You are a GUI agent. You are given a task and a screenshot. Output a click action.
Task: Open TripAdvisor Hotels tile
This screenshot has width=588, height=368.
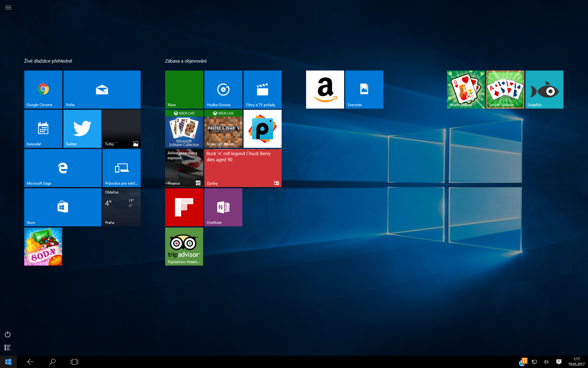[x=184, y=247]
